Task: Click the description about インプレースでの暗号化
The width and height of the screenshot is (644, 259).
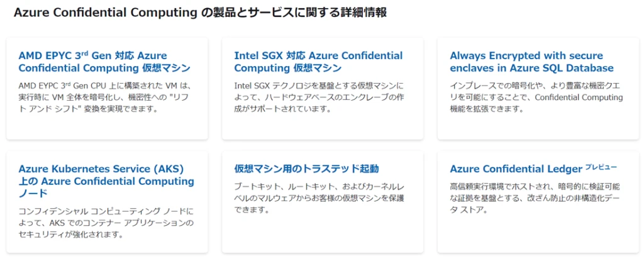Action: pos(536,97)
